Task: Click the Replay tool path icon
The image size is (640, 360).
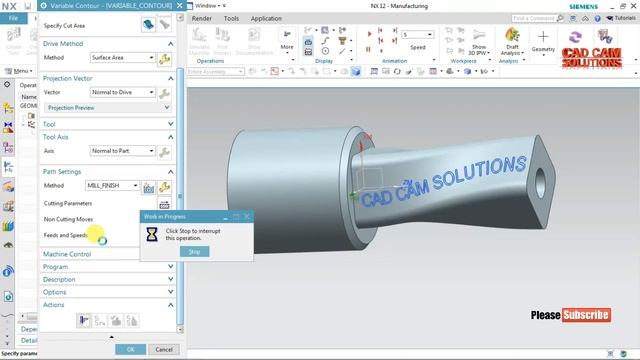Action: tap(100, 320)
